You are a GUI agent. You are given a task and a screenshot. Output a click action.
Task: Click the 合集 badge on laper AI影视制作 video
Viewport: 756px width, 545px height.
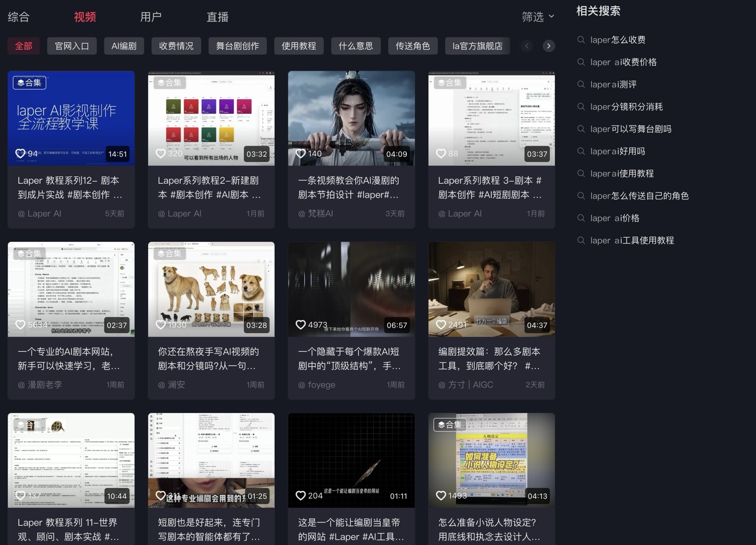pyautogui.click(x=29, y=83)
